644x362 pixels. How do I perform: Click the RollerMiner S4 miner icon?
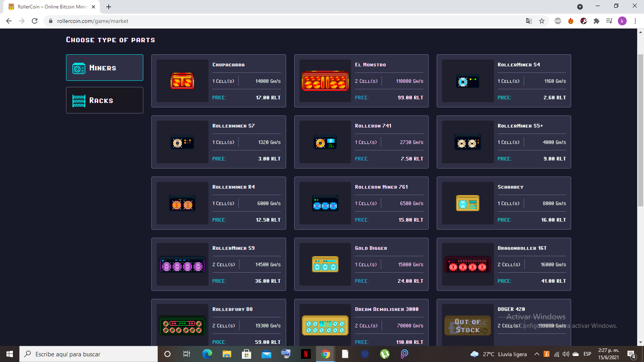pyautogui.click(x=468, y=82)
